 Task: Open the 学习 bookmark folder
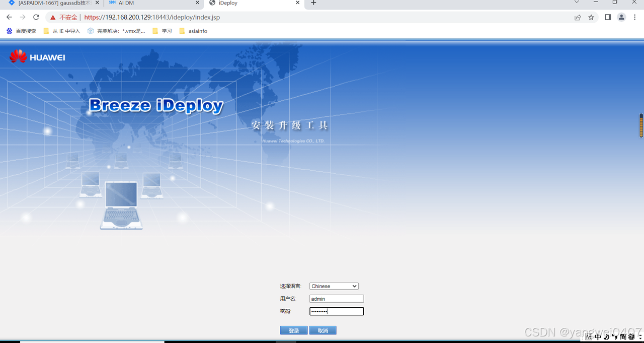tap(162, 31)
